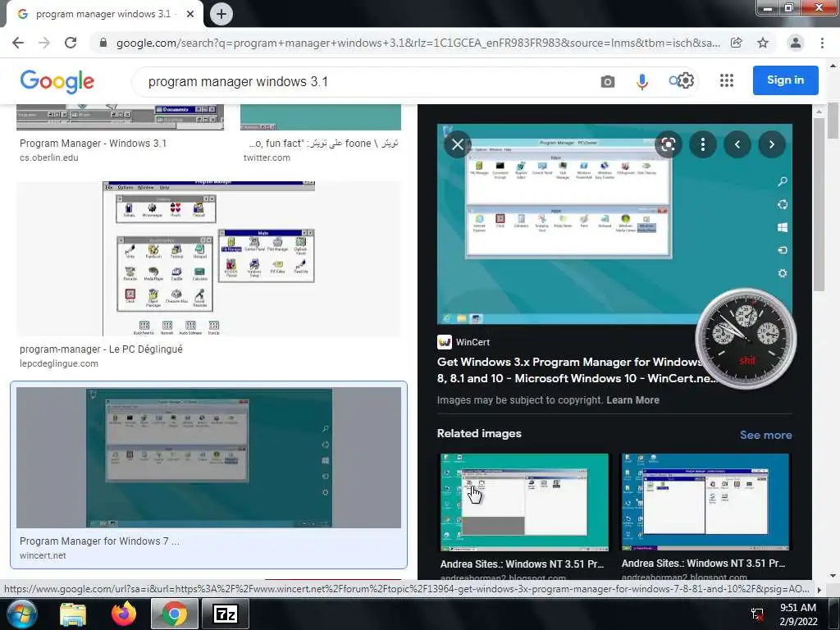Image resolution: width=840 pixels, height=630 pixels.
Task: Click Program Manager for Windows 7 caption
Action: point(99,541)
